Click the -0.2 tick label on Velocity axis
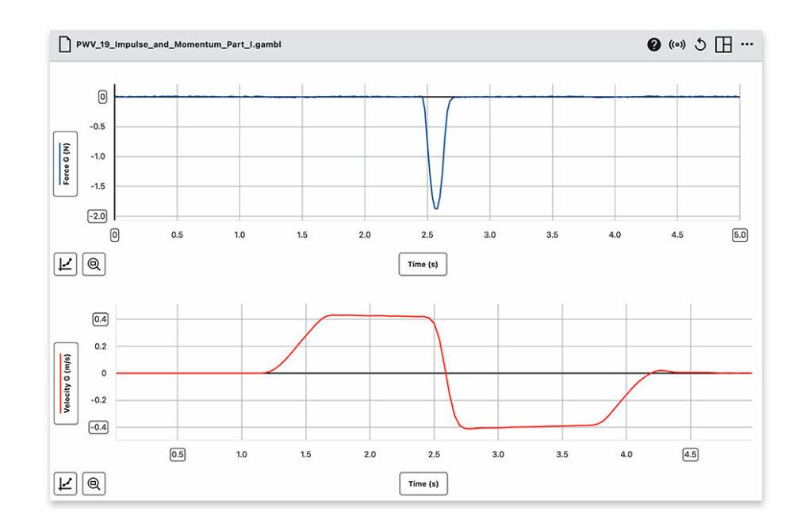This screenshot has width=812, height=531. coord(99,400)
